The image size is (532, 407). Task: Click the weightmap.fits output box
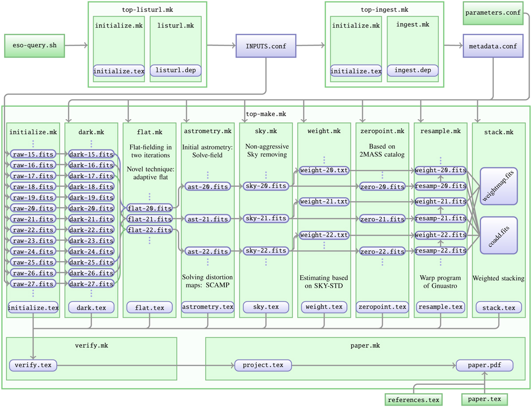click(499, 186)
